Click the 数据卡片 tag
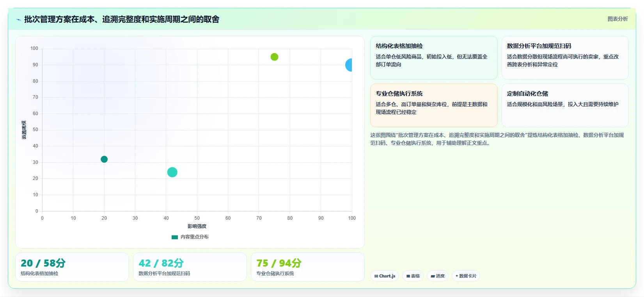 tap(466, 276)
